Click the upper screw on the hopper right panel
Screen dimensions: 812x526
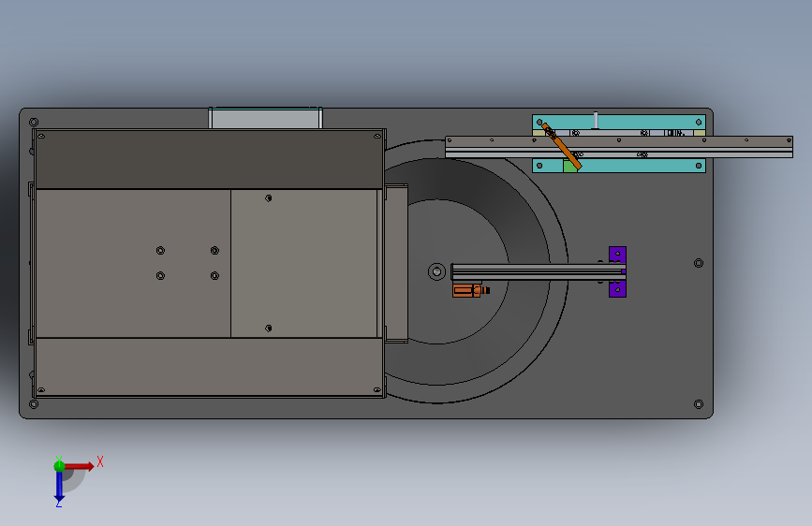(268, 198)
